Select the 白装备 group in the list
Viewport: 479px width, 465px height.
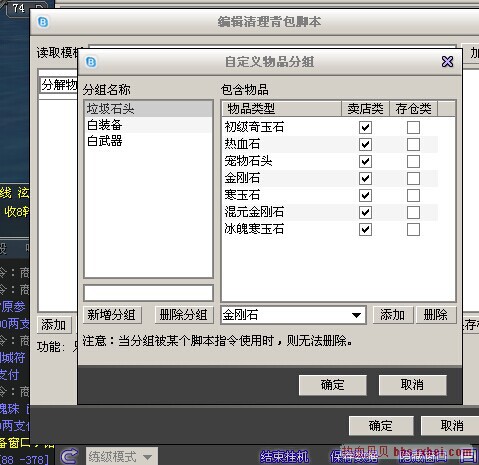point(149,125)
